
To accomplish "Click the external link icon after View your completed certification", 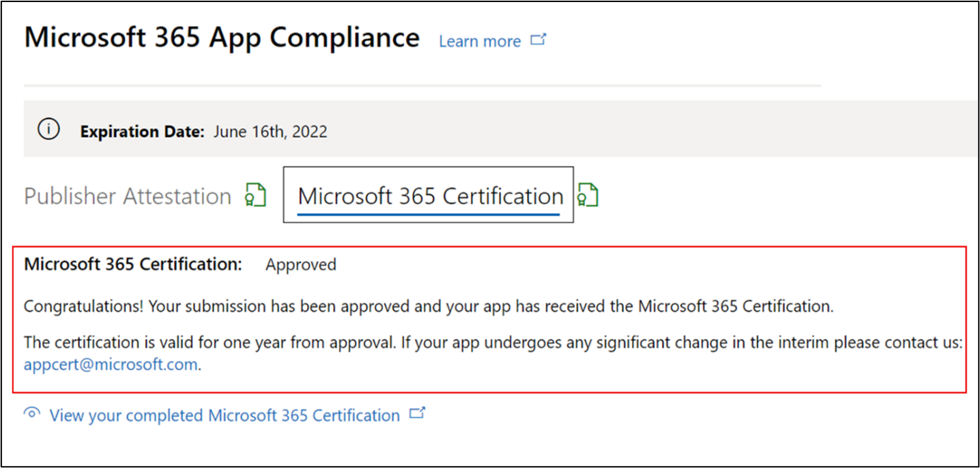I will coord(418,411).
